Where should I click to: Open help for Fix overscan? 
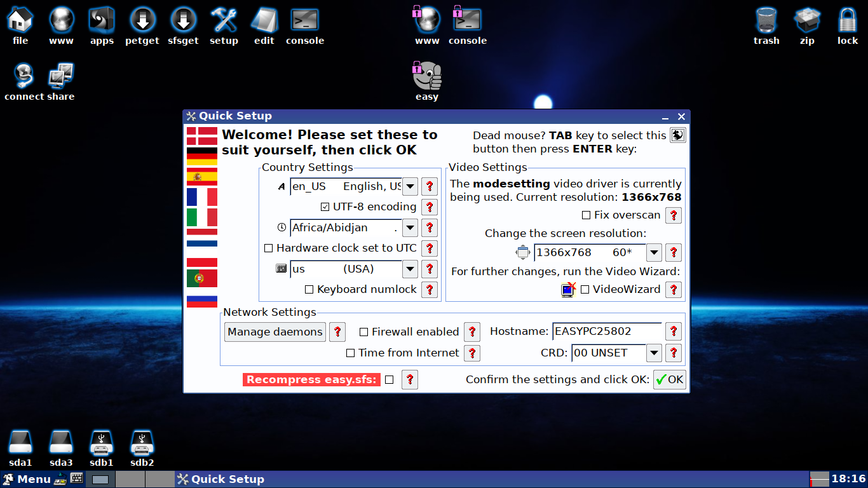(674, 215)
